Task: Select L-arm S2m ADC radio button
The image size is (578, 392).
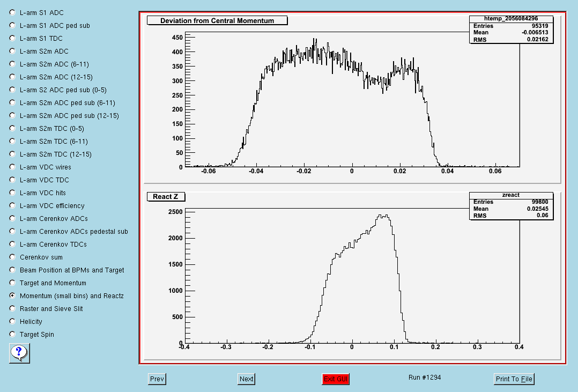Action: click(12, 51)
